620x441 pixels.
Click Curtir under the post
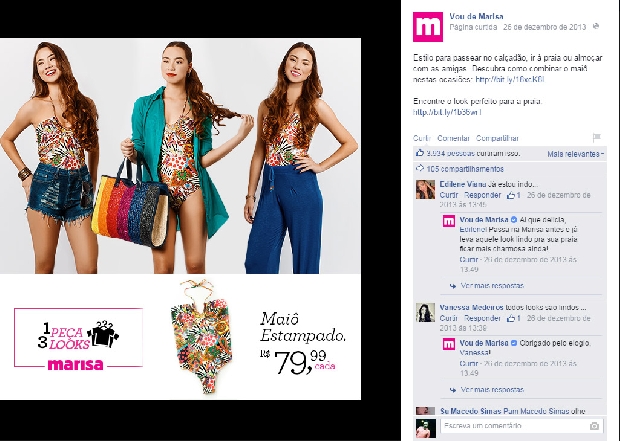pyautogui.click(x=422, y=138)
